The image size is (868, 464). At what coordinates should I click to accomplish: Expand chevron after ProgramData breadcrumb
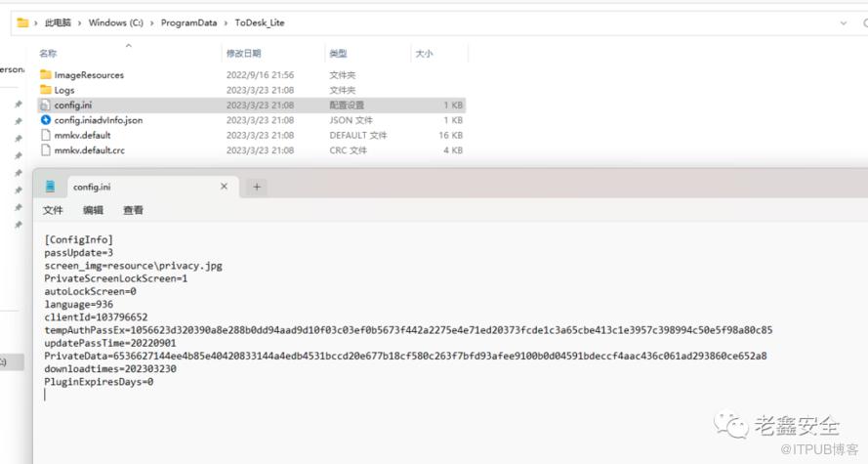[226, 23]
